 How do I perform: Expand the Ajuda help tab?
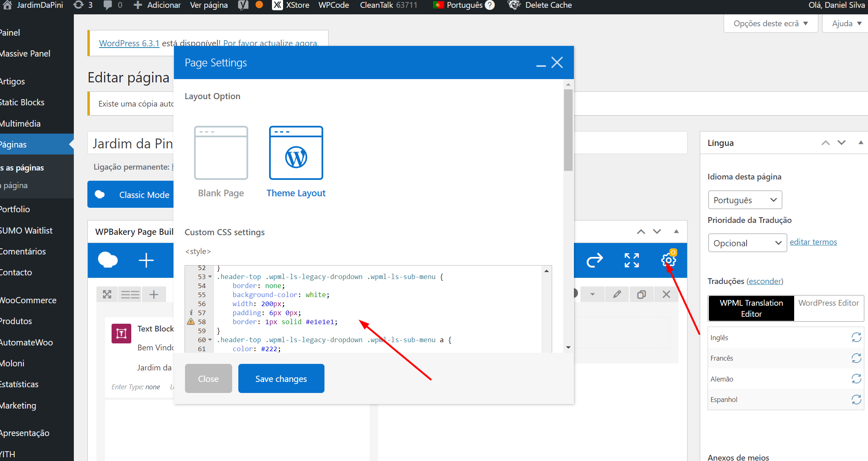coord(846,23)
